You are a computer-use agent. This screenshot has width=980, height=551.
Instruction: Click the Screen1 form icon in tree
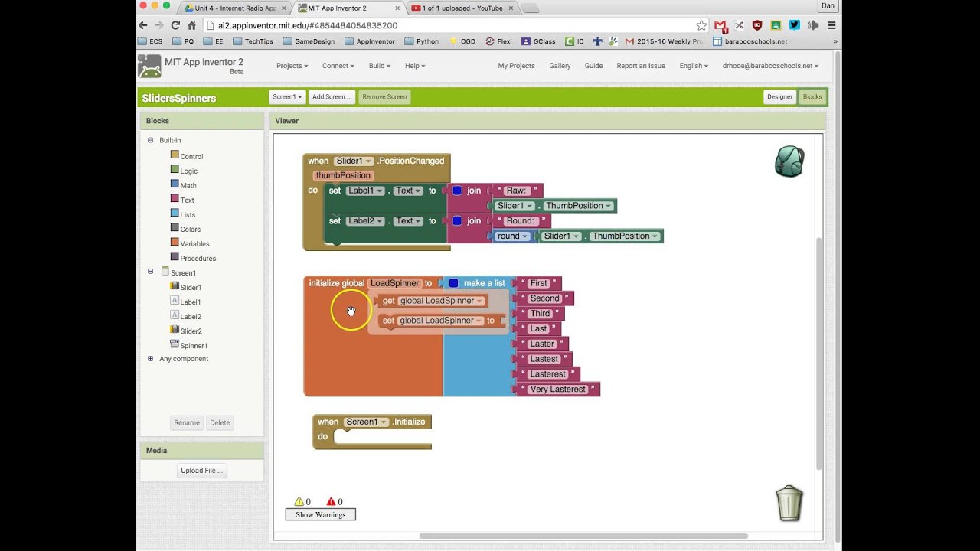coord(165,272)
